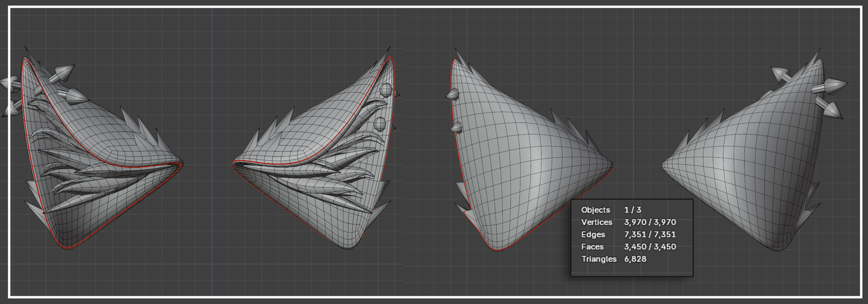Click the Faces label in statistics overlay

coord(592,247)
